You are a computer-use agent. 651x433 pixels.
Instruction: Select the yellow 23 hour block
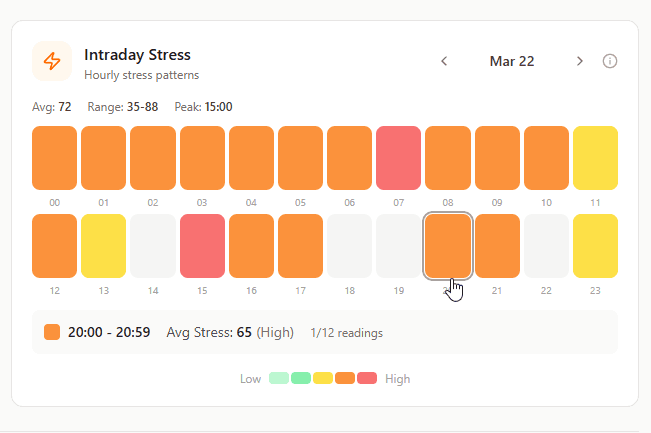point(595,246)
